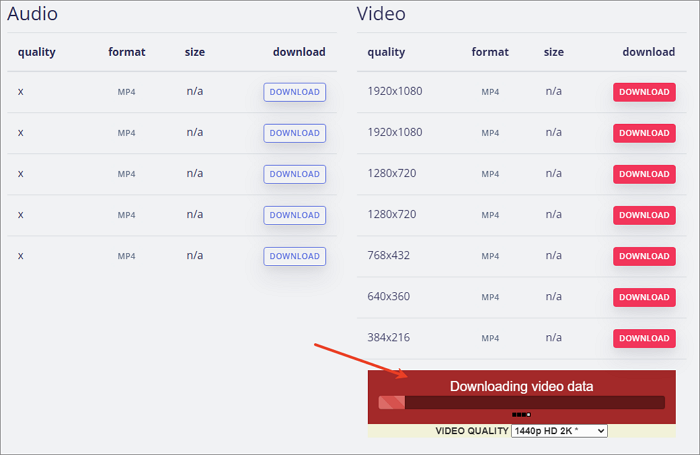This screenshot has width=700, height=455.
Task: Download the 768x432 MP4 video
Action: [x=644, y=256]
